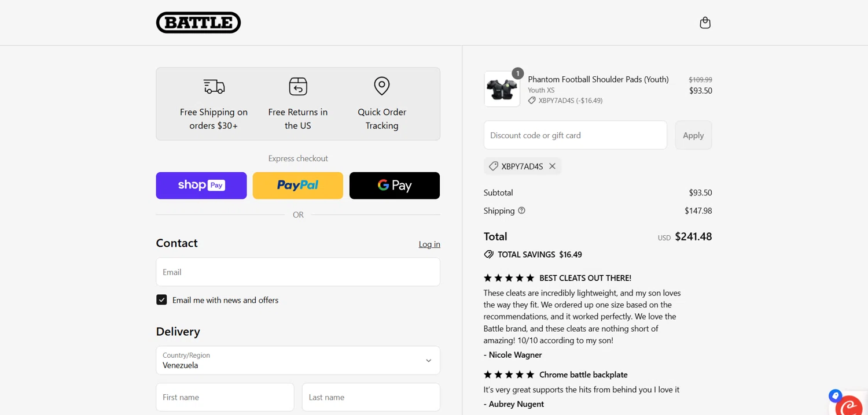
Task: Check out with Google Pay
Action: [x=395, y=186]
